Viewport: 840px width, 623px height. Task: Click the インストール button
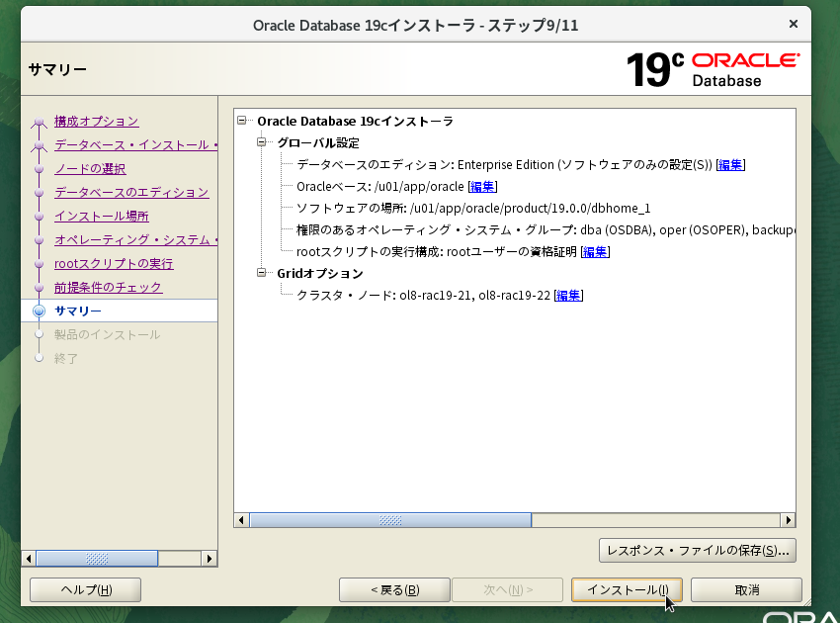click(627, 589)
